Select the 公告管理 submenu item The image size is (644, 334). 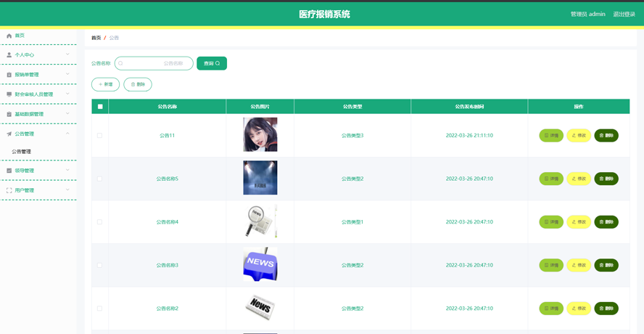pos(21,152)
